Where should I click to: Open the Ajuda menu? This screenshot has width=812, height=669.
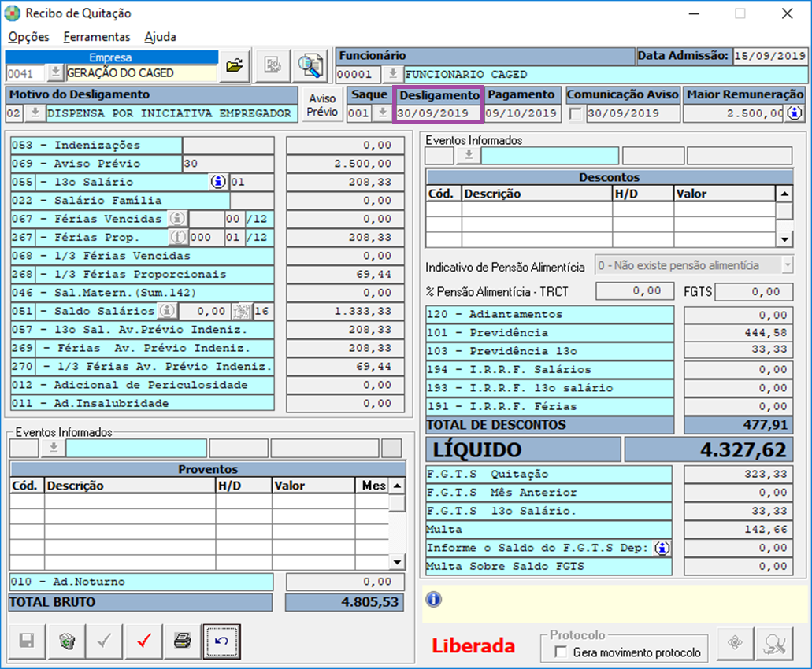coord(160,37)
